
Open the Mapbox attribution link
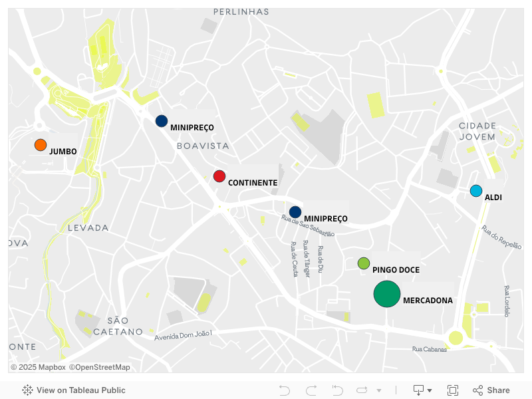[x=39, y=367]
